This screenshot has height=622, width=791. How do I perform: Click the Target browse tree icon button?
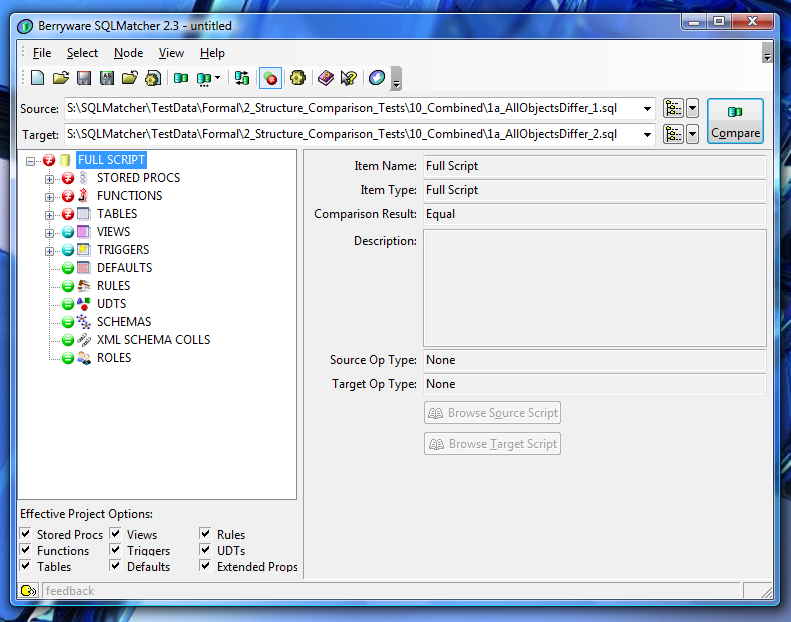[x=673, y=134]
